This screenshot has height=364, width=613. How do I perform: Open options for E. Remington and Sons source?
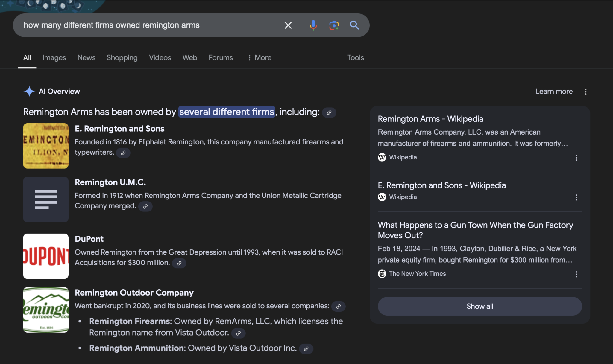pos(576,197)
